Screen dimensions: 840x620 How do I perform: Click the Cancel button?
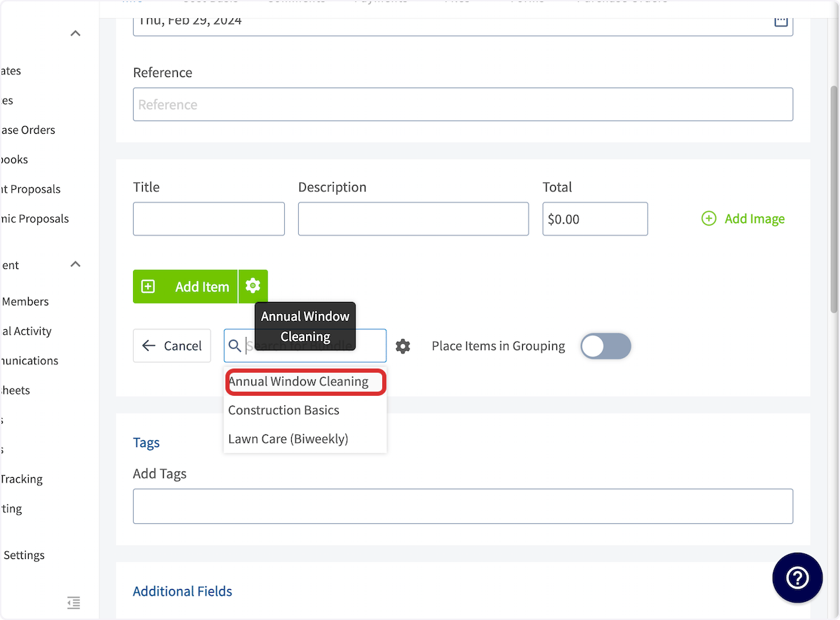(171, 346)
